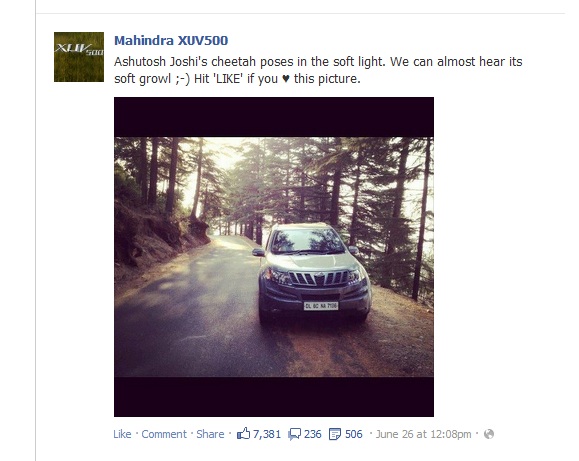Open the Mahindra XUV500 page link
This screenshot has width=579, height=461.
coord(171,40)
